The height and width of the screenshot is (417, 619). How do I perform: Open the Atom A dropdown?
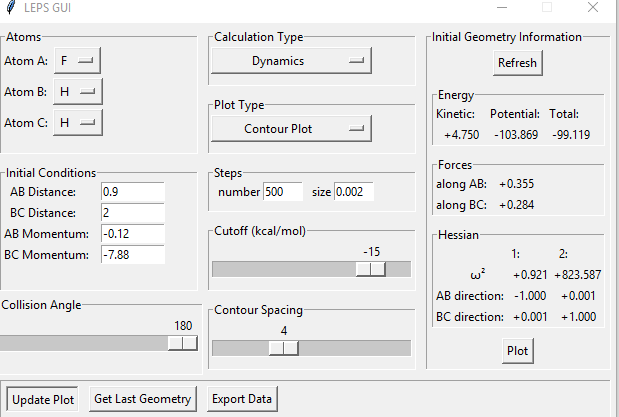78,61
